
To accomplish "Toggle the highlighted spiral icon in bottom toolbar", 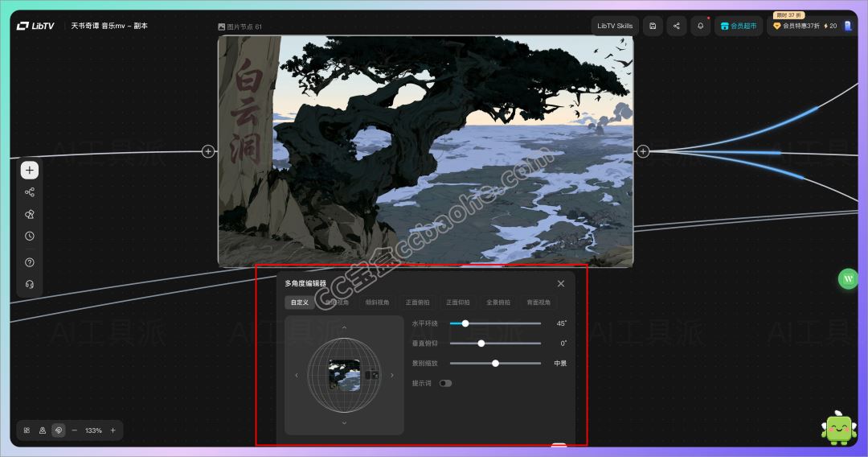I will click(59, 430).
